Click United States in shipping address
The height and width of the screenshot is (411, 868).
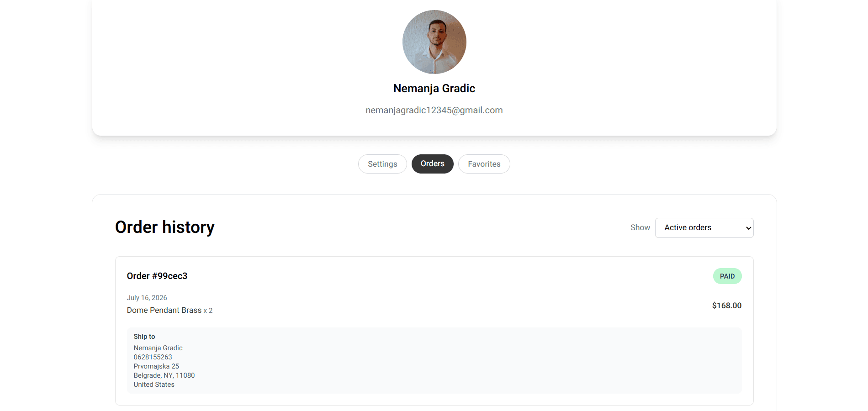[154, 385]
